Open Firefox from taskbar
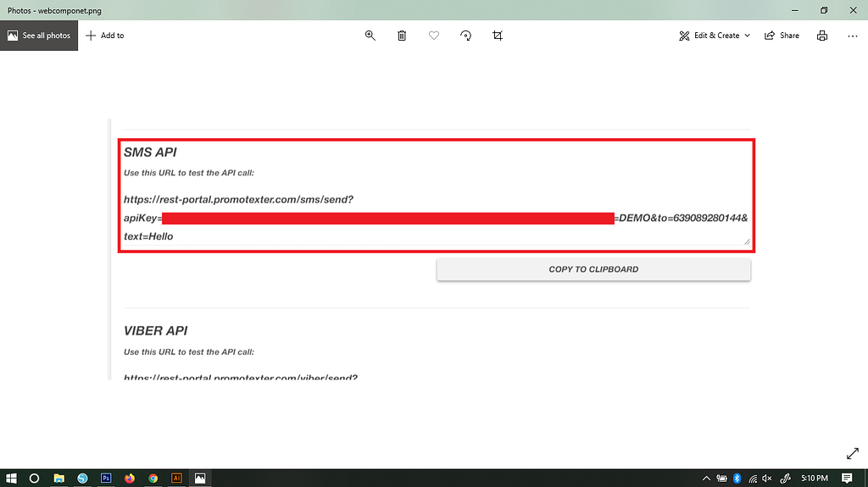The image size is (868, 487). click(130, 479)
